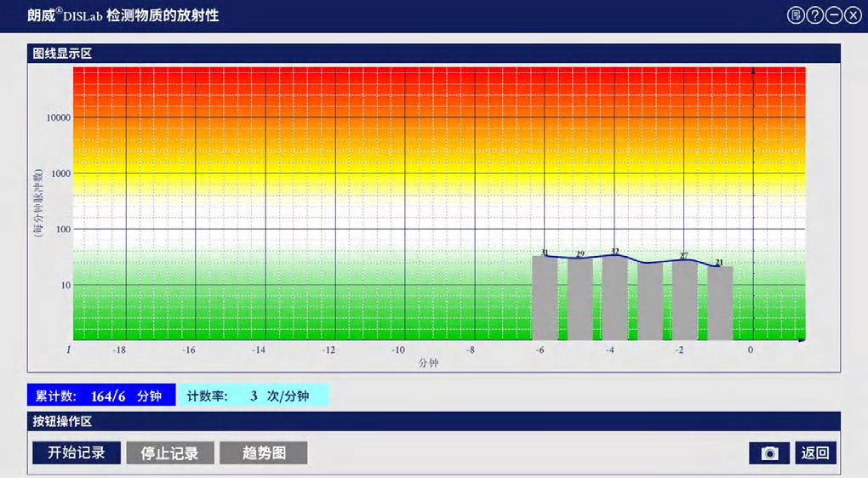Screen dimensions: 868x478
Task: Click the bar with value 27
Action: tap(684, 300)
